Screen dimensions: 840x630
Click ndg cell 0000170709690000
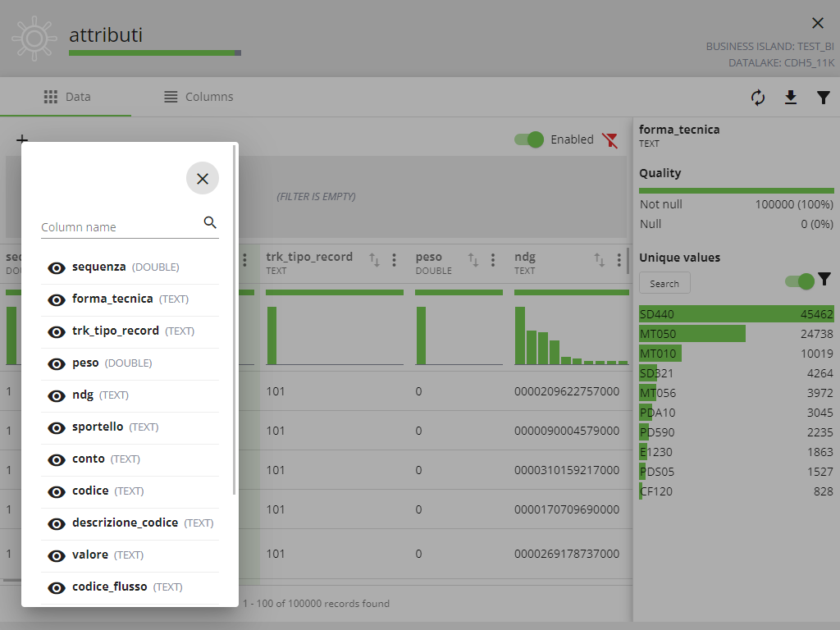[x=566, y=509]
